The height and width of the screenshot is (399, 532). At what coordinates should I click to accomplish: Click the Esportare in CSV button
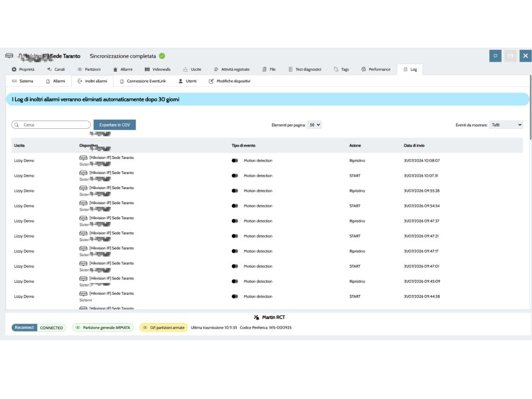click(115, 125)
